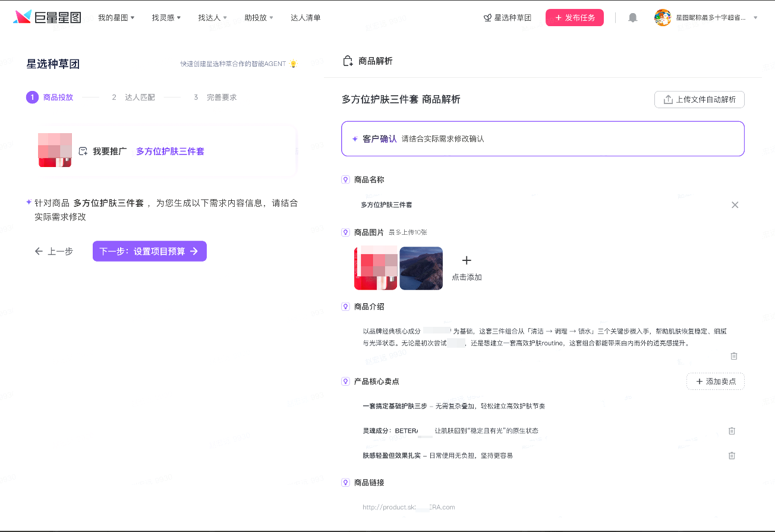The height and width of the screenshot is (532, 775).
Task: Click the product thumbnail in 我要推广 card
Action: click(x=55, y=150)
